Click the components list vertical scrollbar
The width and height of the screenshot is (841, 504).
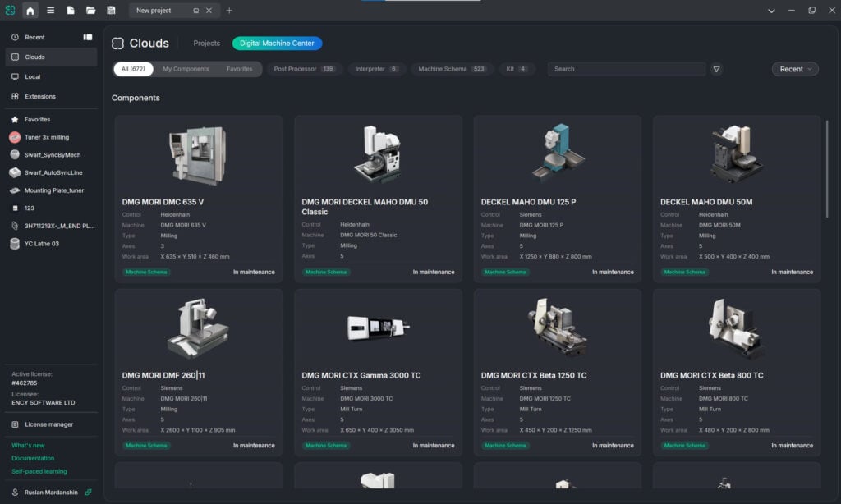click(827, 169)
